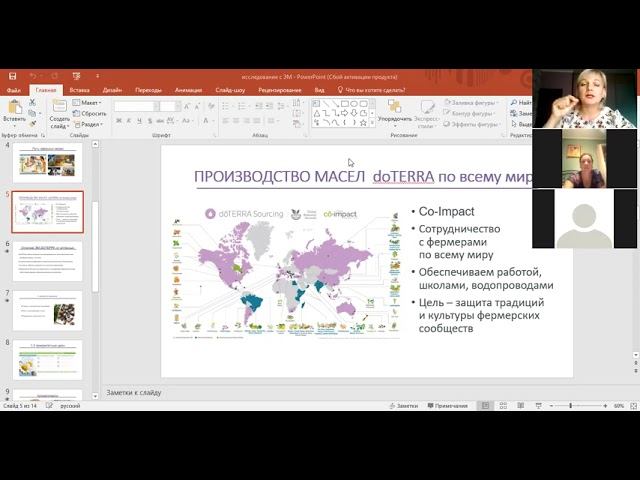
Task: Open the Change Case (Aa) dropdown
Action: [x=187, y=121]
